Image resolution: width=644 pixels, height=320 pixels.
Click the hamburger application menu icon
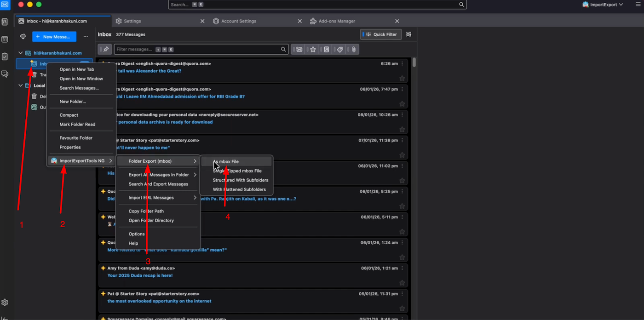tap(638, 5)
